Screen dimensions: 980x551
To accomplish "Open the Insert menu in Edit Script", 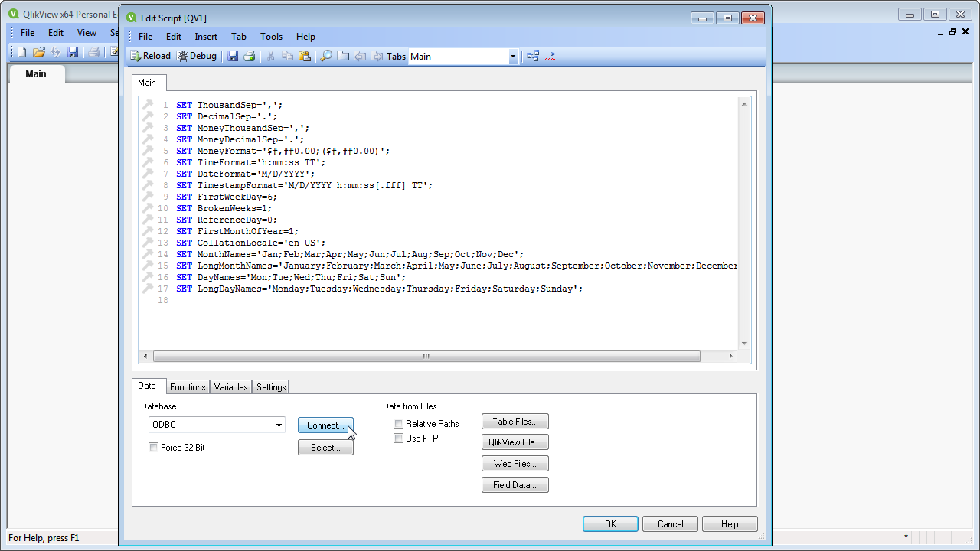I will tap(206, 37).
